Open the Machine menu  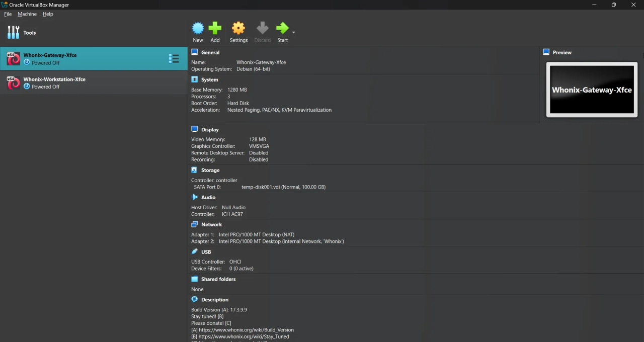click(27, 14)
